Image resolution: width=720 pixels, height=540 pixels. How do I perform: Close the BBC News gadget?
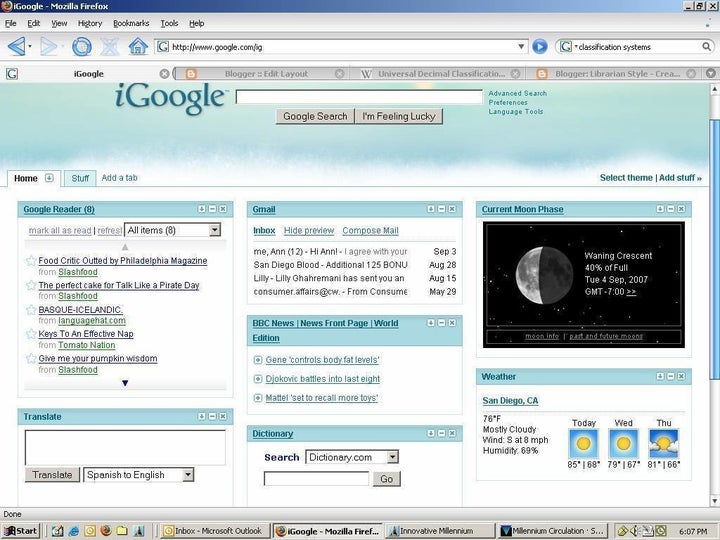coord(452,323)
